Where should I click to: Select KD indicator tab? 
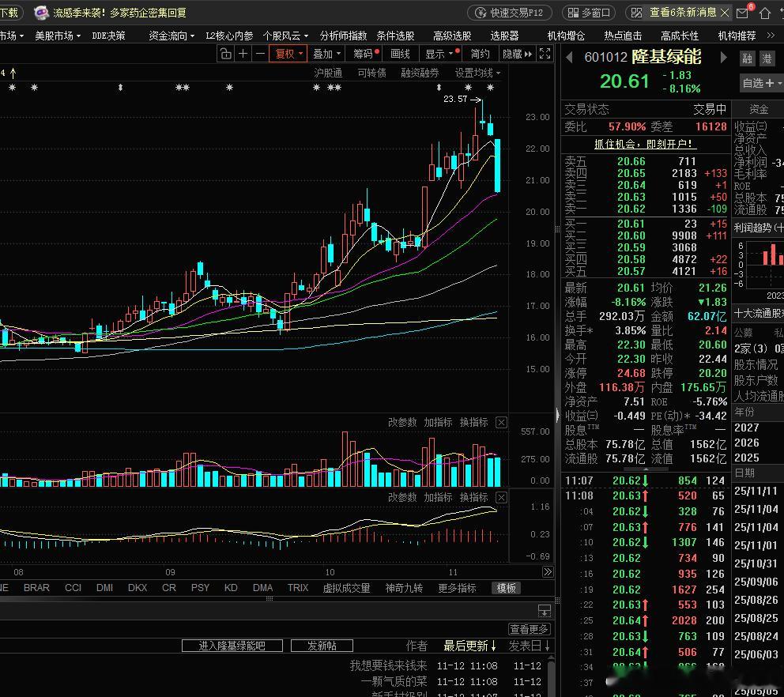pos(231,587)
